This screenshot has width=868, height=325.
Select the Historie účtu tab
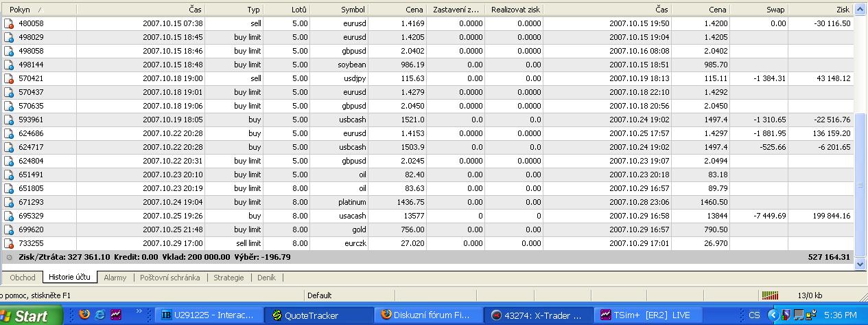click(70, 278)
